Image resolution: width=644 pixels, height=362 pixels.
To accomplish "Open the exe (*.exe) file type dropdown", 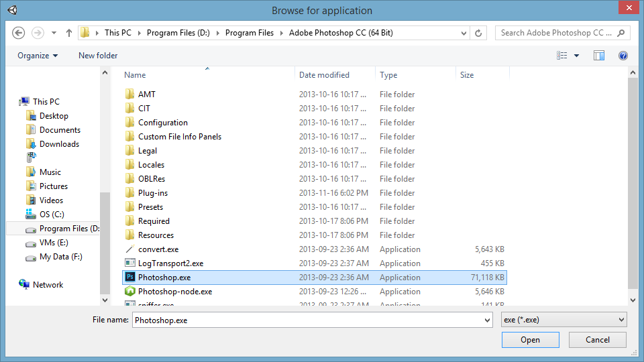I will point(564,320).
